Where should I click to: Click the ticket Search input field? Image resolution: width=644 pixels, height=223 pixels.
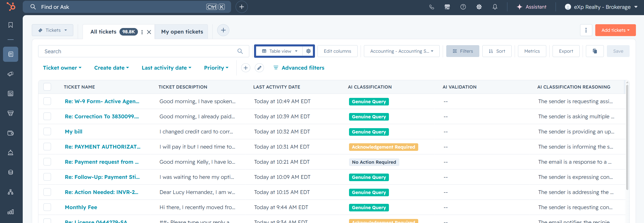[143, 51]
